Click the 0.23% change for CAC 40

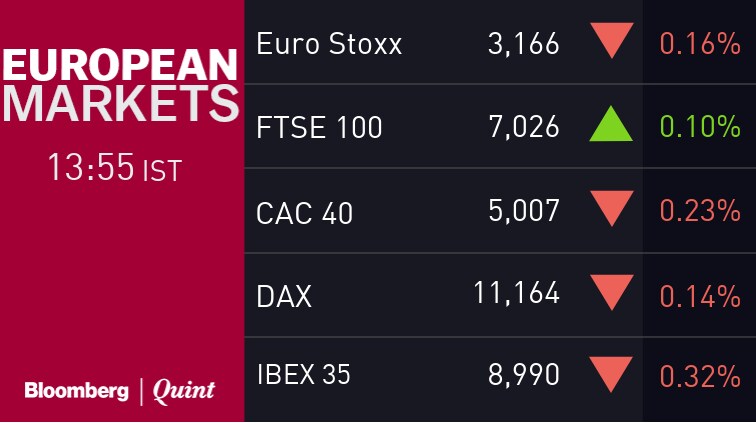click(x=699, y=212)
